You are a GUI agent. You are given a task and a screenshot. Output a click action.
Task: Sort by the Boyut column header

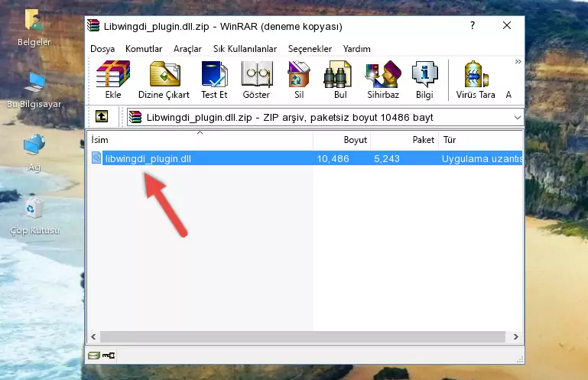(x=342, y=140)
